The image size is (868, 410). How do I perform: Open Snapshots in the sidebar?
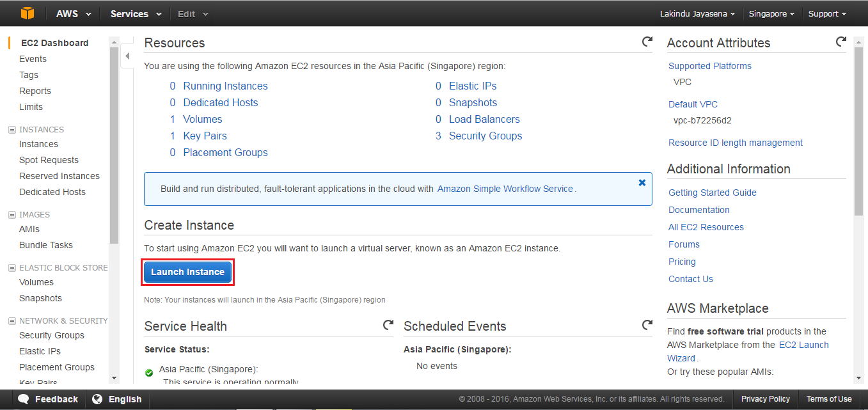pos(40,298)
